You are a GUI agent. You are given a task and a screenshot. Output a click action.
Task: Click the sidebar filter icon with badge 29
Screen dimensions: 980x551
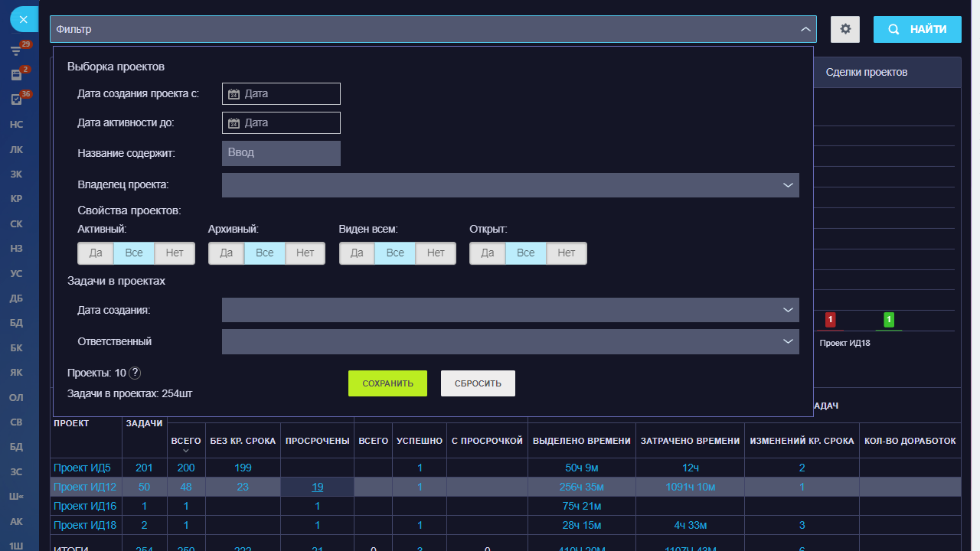tap(16, 51)
